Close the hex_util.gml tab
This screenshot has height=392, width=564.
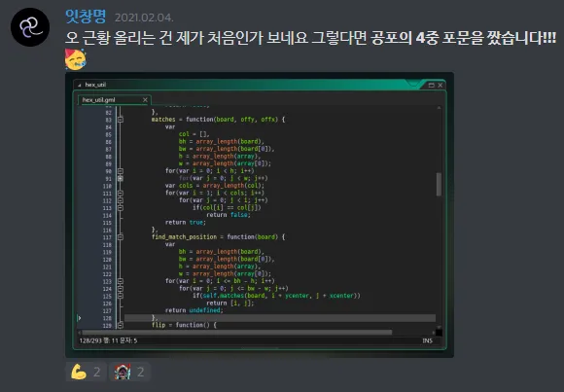coord(145,100)
